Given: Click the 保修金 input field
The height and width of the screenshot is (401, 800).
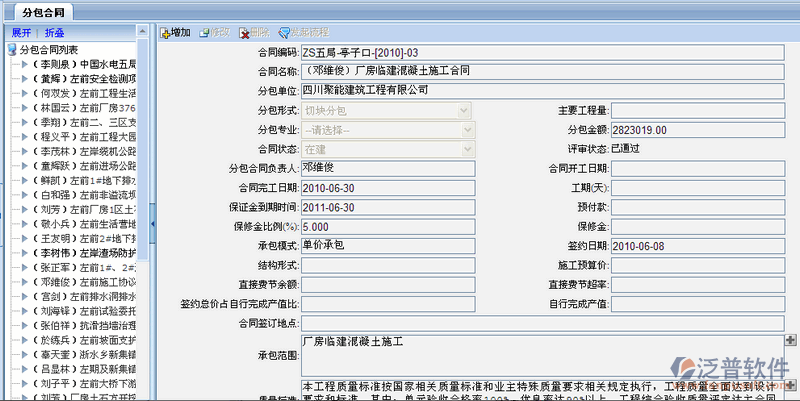Looking at the screenshot, I should 698,227.
